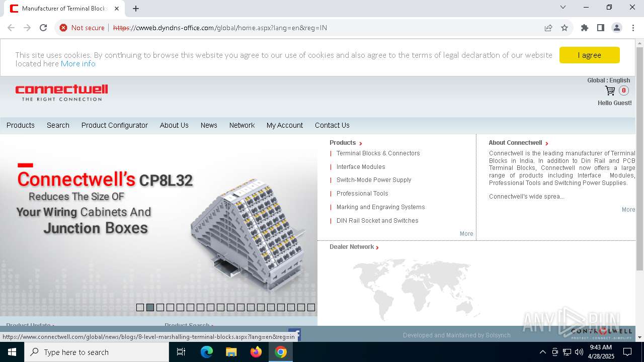Click the Connectwell logo
644x362 pixels.
coord(61,93)
